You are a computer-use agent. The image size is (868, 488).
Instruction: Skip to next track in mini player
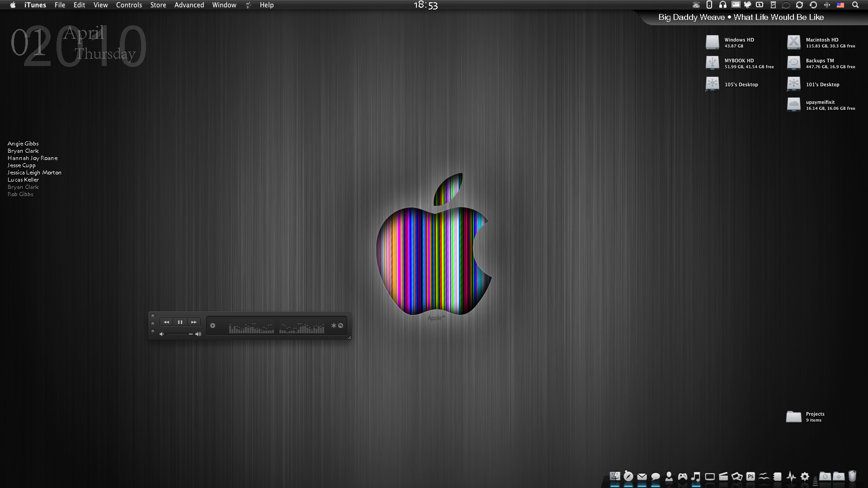point(193,322)
